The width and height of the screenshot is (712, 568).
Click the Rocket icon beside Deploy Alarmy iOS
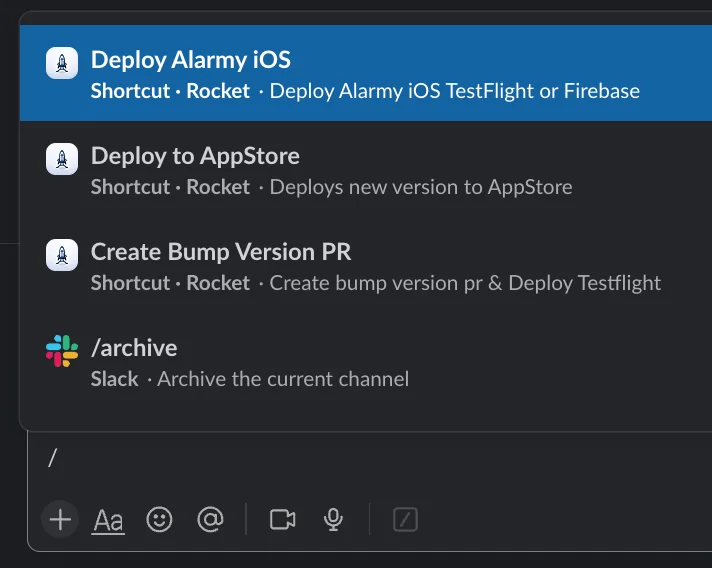coord(62,63)
